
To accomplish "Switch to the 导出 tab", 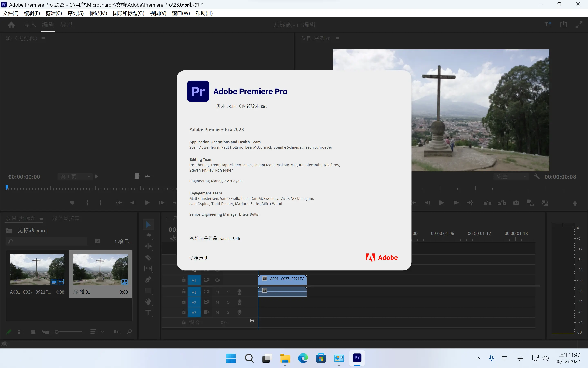I will pos(67,25).
